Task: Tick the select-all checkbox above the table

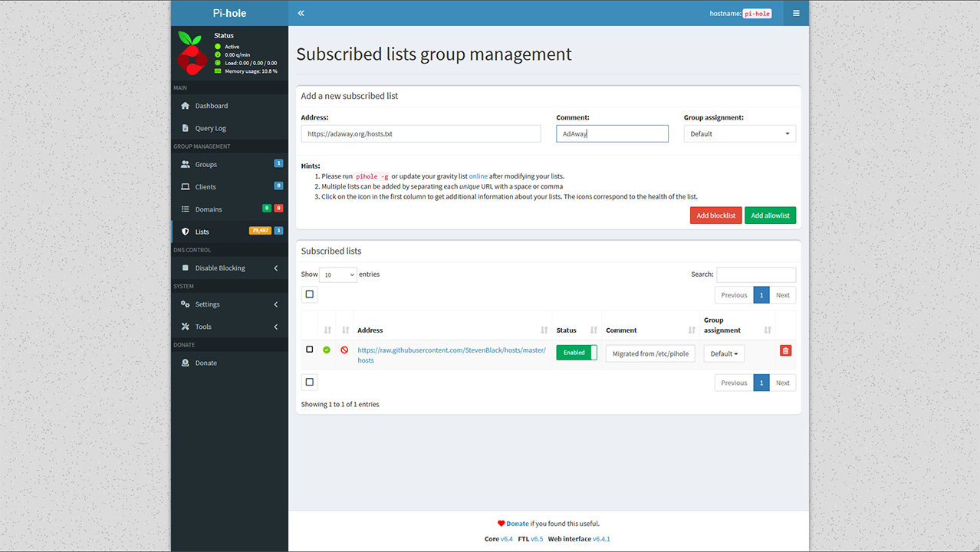Action: [310, 294]
